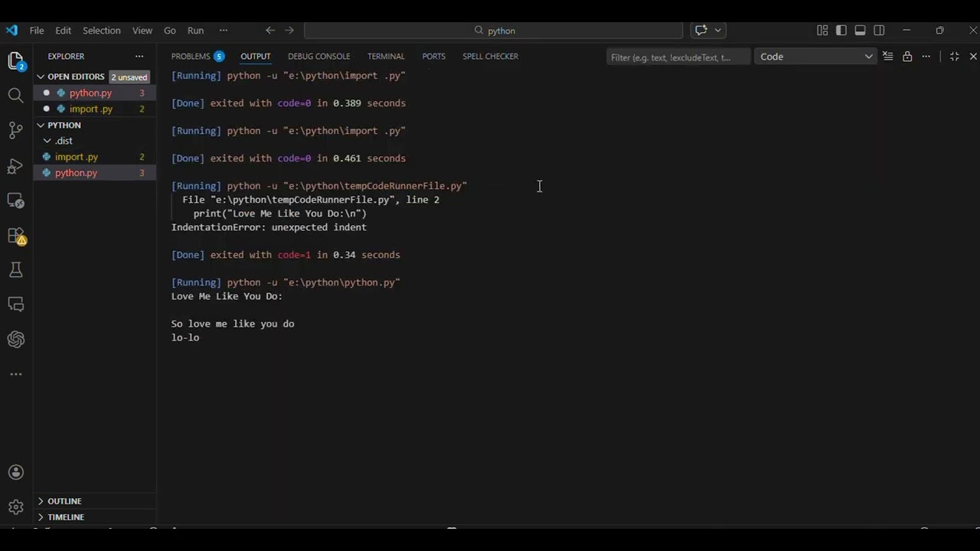Open the View menu
The image size is (980, 551).
142,31
